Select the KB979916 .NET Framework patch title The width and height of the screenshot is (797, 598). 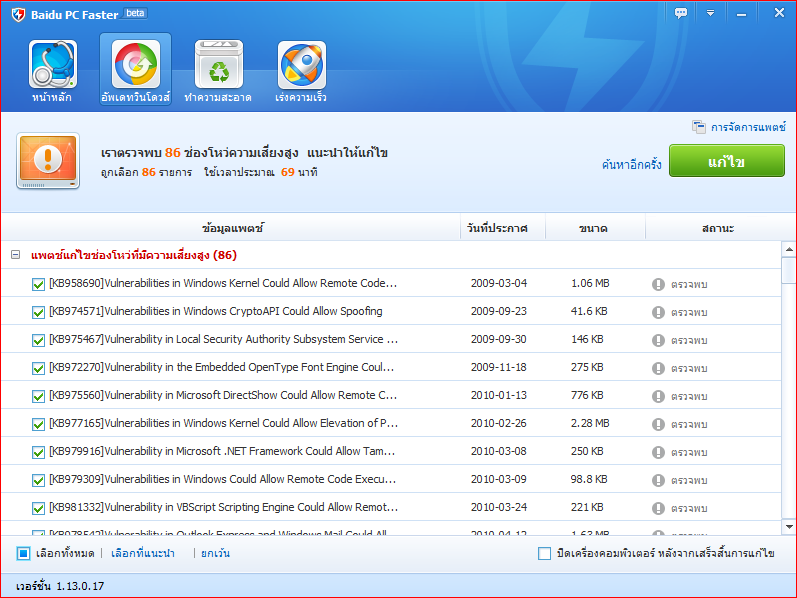click(222, 451)
